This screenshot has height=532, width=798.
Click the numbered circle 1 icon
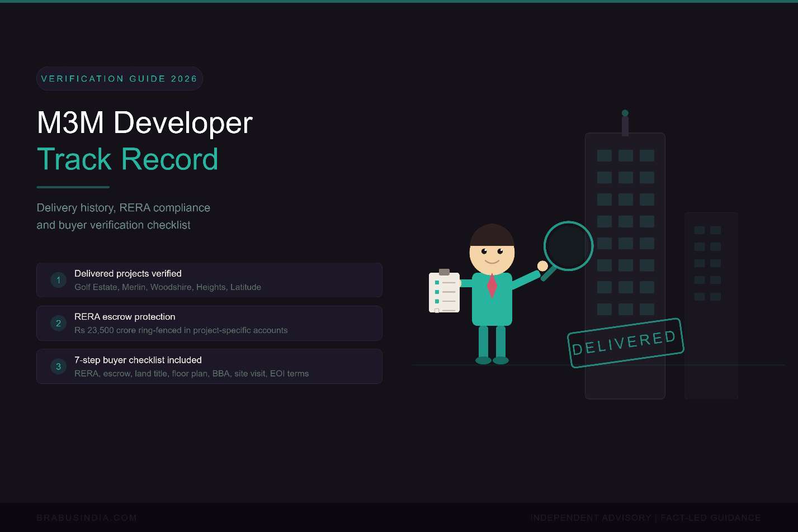tap(58, 280)
